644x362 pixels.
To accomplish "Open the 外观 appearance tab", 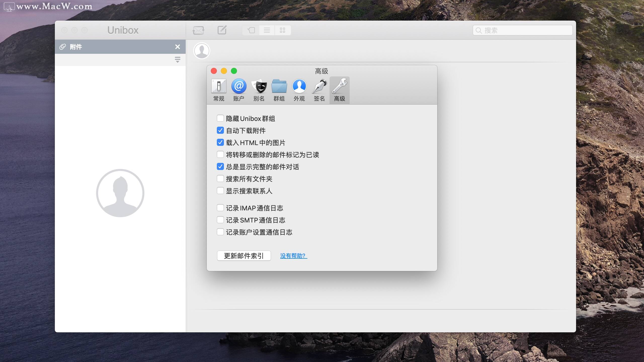I will pyautogui.click(x=299, y=90).
